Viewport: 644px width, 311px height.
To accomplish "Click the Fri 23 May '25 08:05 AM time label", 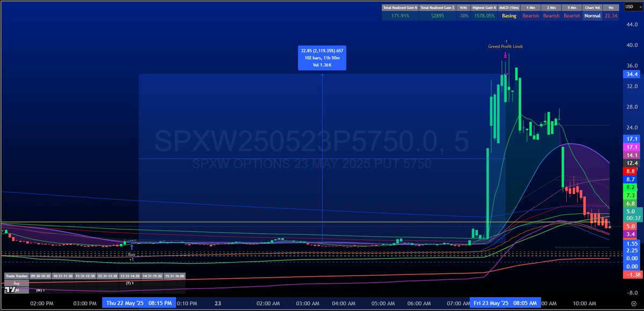I will (506, 303).
